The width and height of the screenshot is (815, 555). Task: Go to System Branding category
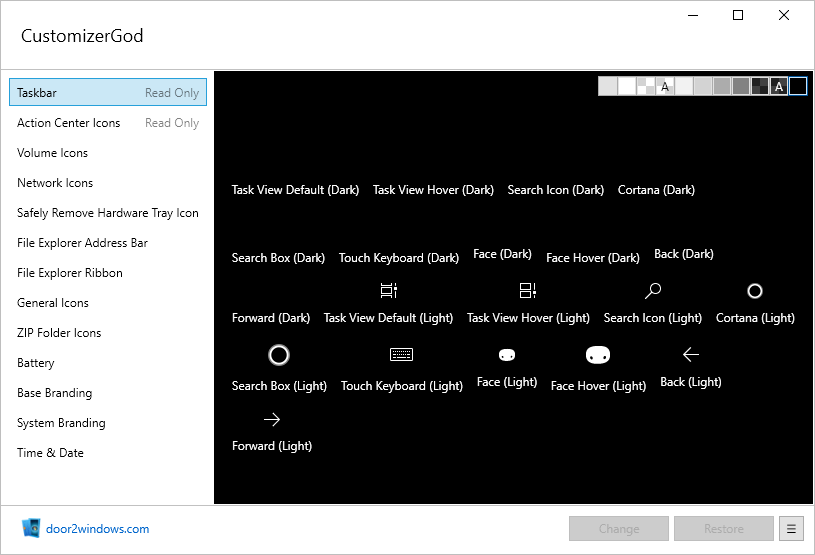click(x=108, y=423)
